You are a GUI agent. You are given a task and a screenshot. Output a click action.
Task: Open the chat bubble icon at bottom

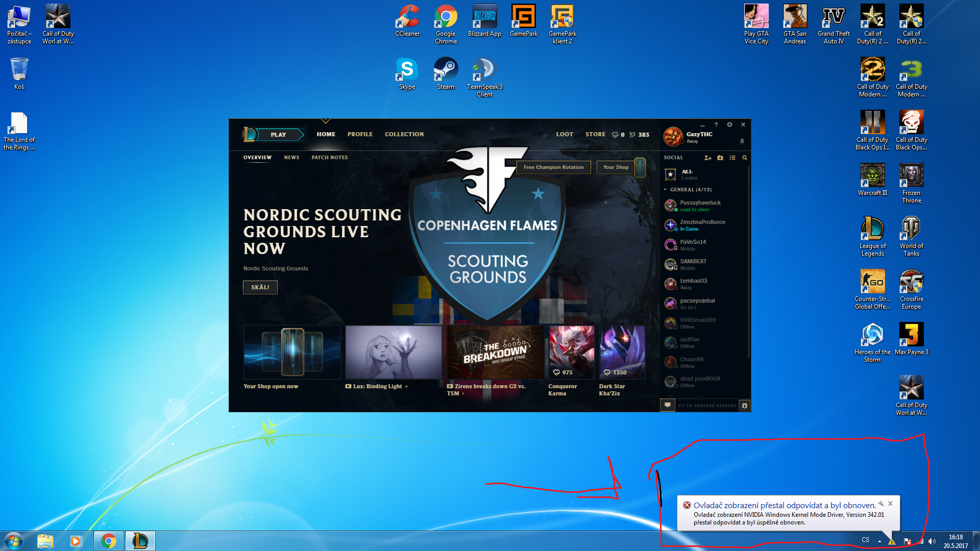tap(667, 405)
